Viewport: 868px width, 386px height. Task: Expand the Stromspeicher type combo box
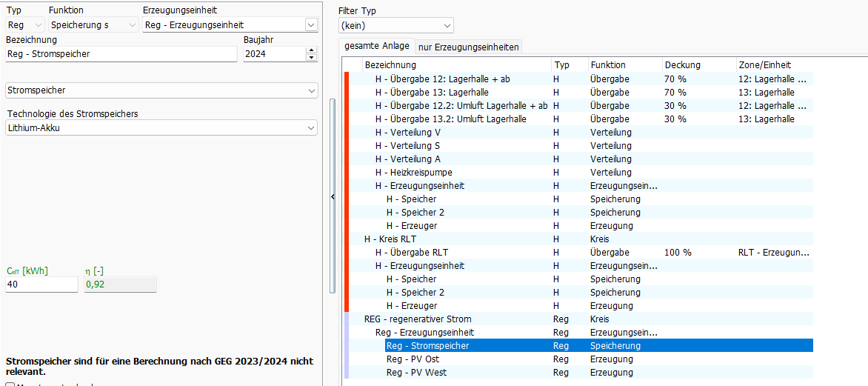tap(310, 90)
